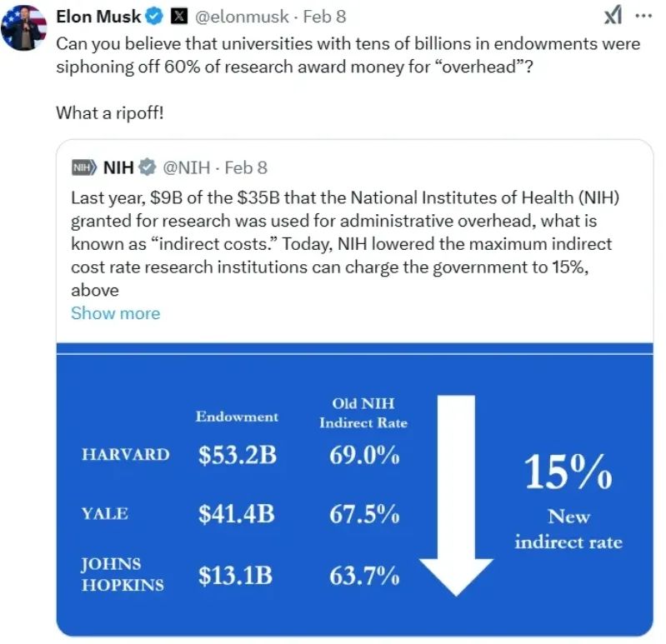666x644 pixels.
Task: Open the @NIH handle link
Action: 187,167
